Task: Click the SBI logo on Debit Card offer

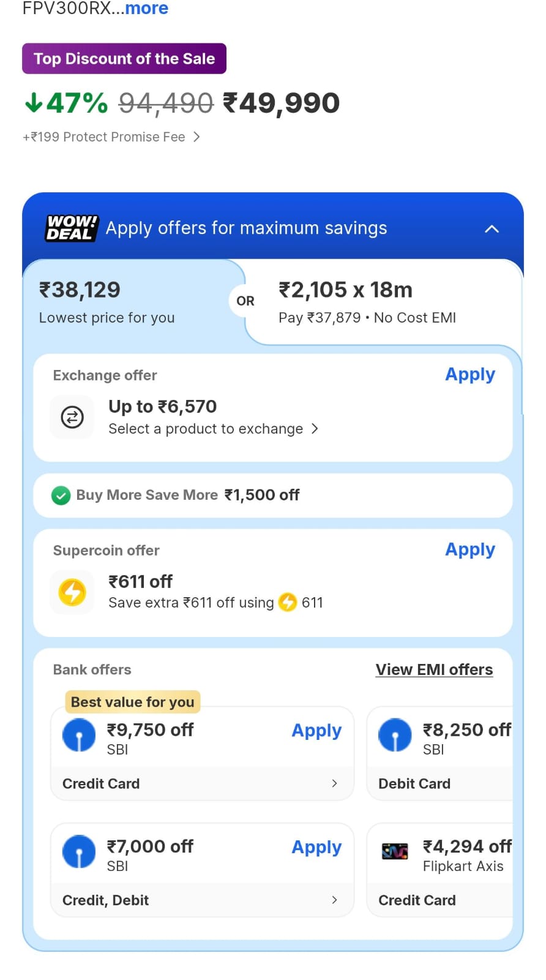Action: (395, 735)
